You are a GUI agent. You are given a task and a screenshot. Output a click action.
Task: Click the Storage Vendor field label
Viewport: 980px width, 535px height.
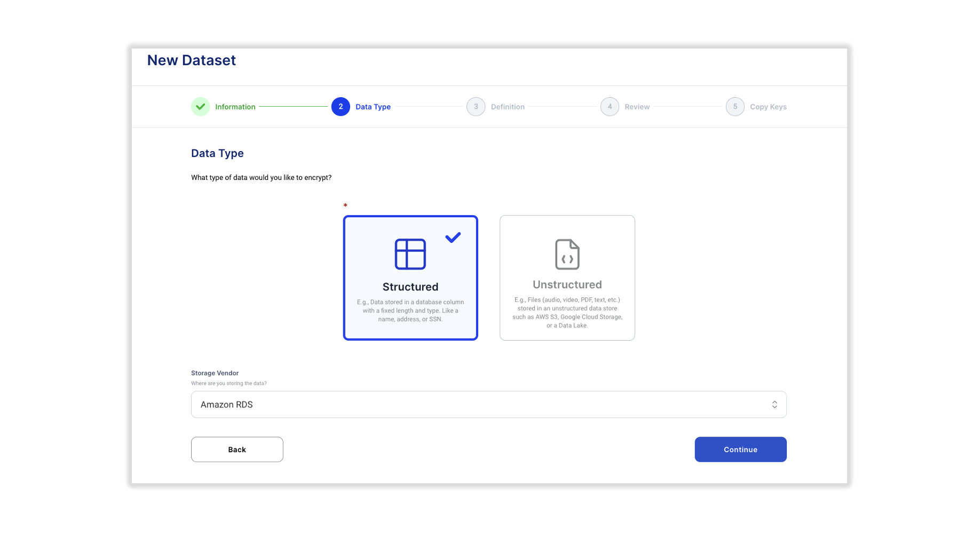point(215,373)
